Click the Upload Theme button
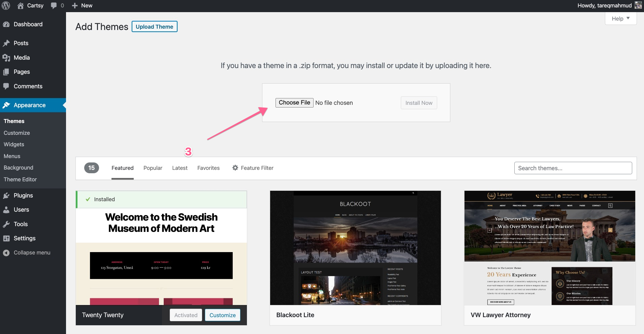Screen dimensions: 644x334 155,27
